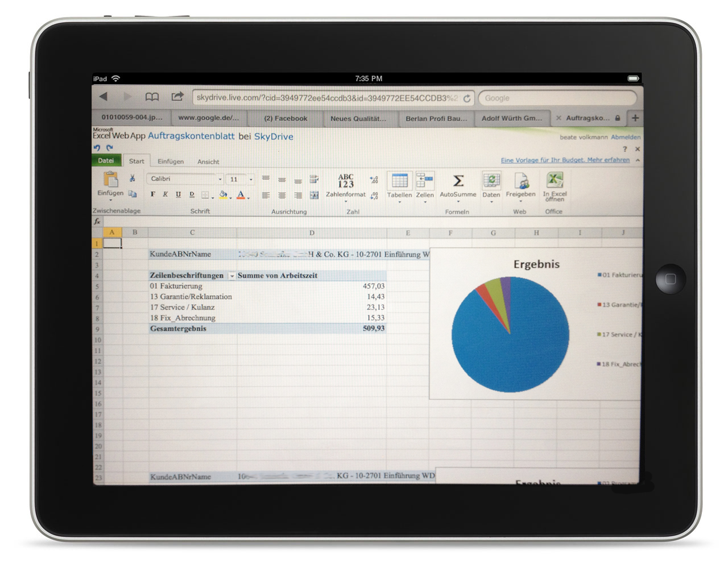Redo the action in Excel Web App

(x=110, y=148)
